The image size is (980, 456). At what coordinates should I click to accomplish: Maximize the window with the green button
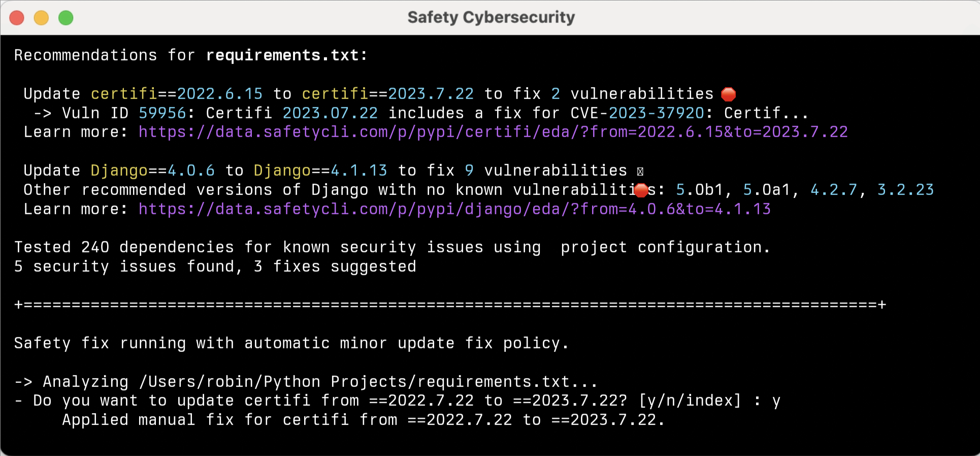(x=66, y=18)
